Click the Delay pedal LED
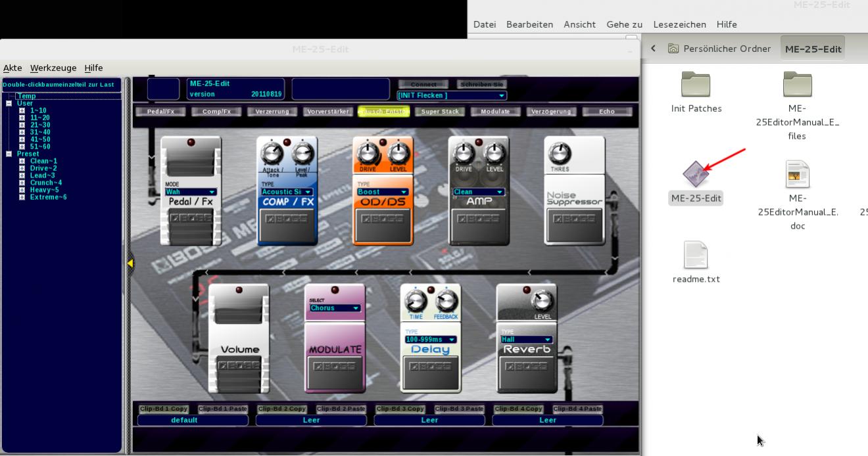 pos(431,290)
